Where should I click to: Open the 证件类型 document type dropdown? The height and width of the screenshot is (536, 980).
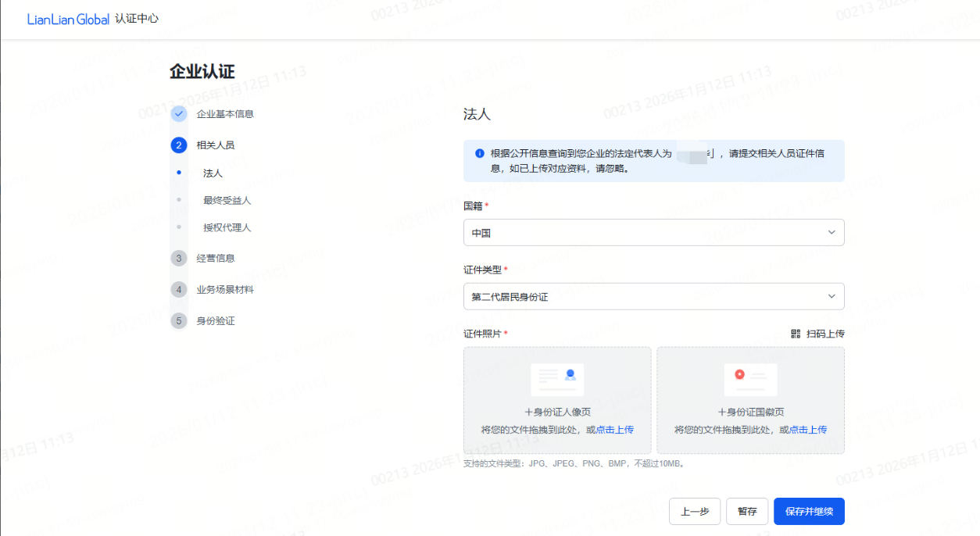click(653, 297)
